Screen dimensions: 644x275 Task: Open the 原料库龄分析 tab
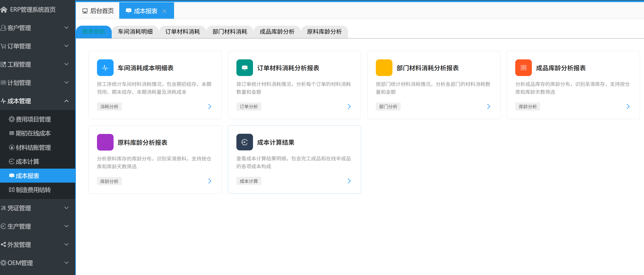[x=324, y=32]
